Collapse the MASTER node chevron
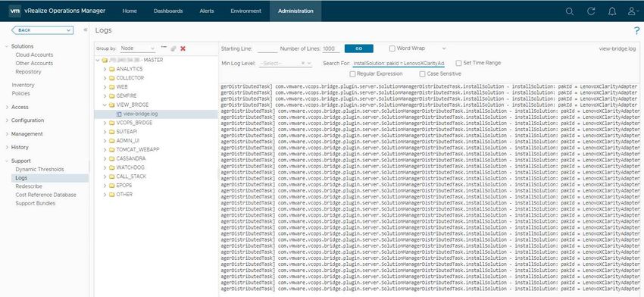 [x=97, y=60]
